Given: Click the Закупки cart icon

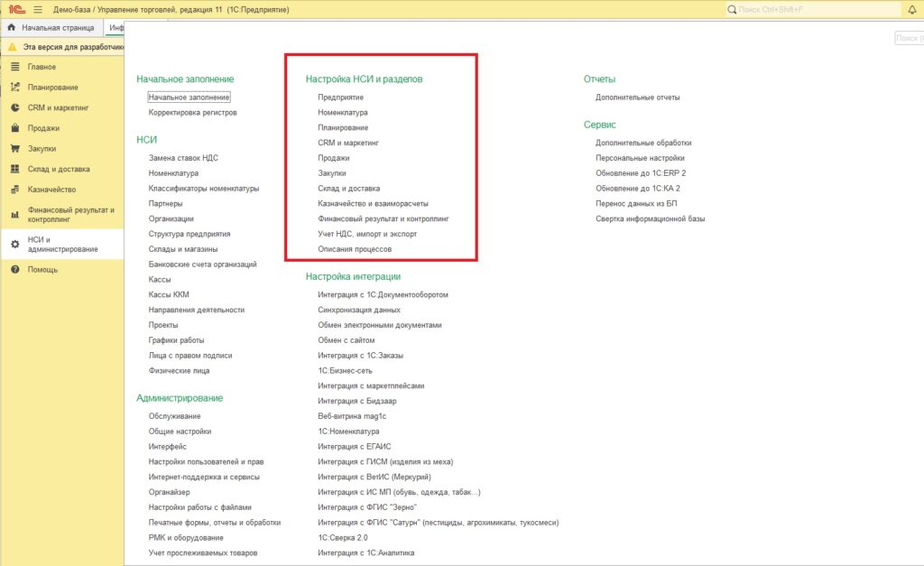Looking at the screenshot, I should (x=14, y=149).
